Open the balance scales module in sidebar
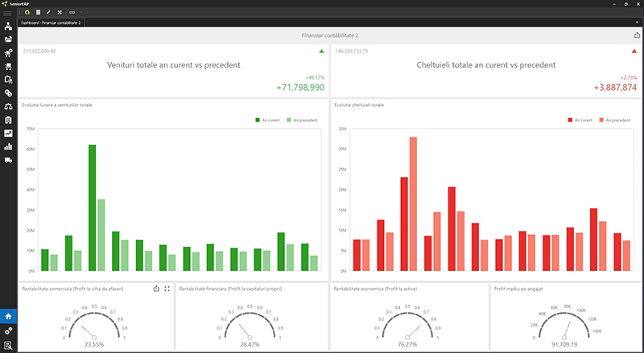The width and height of the screenshot is (644, 353). tap(8, 106)
